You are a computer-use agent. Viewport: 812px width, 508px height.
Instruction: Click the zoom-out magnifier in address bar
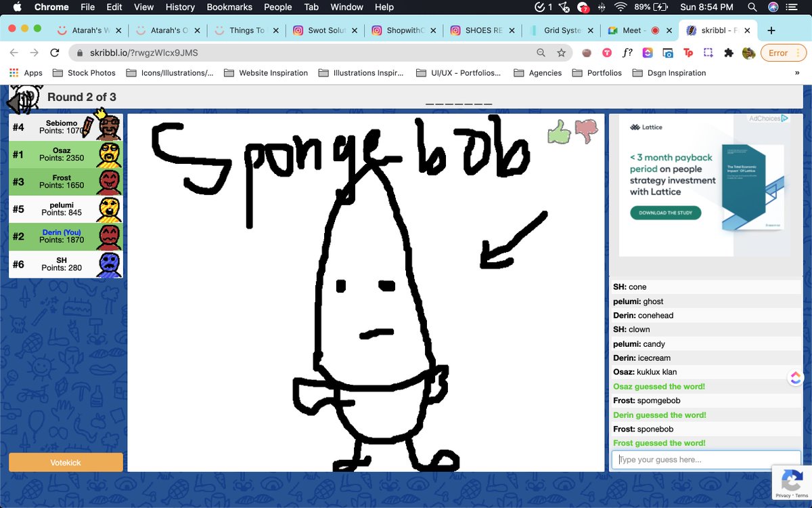tap(541, 53)
